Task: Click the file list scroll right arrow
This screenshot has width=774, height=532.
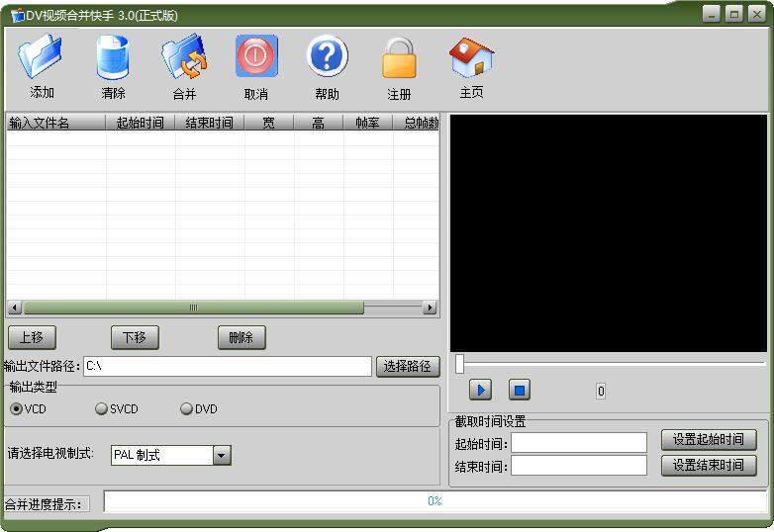Action: click(430, 308)
